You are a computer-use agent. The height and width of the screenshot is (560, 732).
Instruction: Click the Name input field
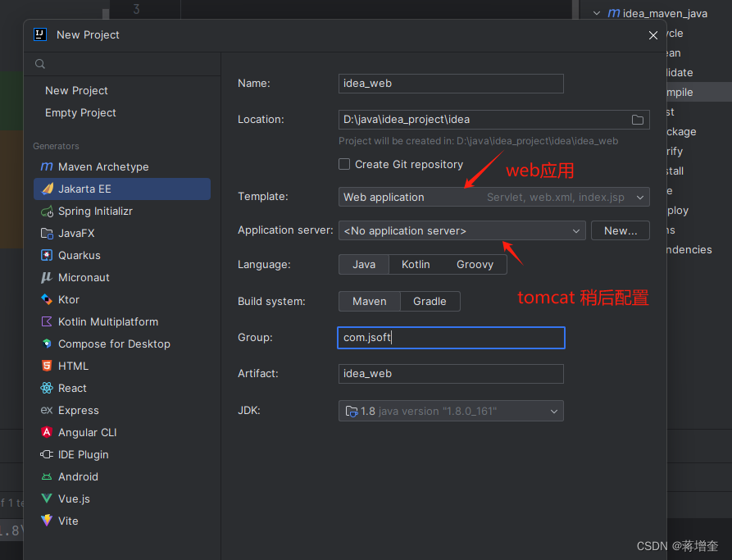[x=451, y=84]
